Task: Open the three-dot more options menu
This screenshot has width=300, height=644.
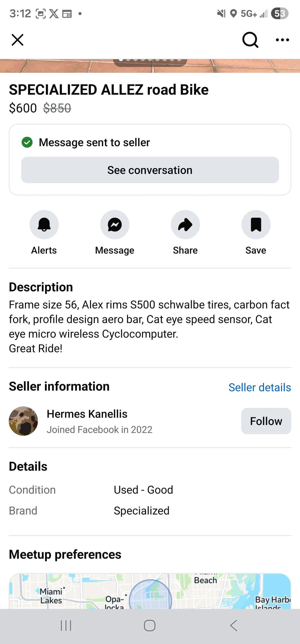Action: coord(282,40)
